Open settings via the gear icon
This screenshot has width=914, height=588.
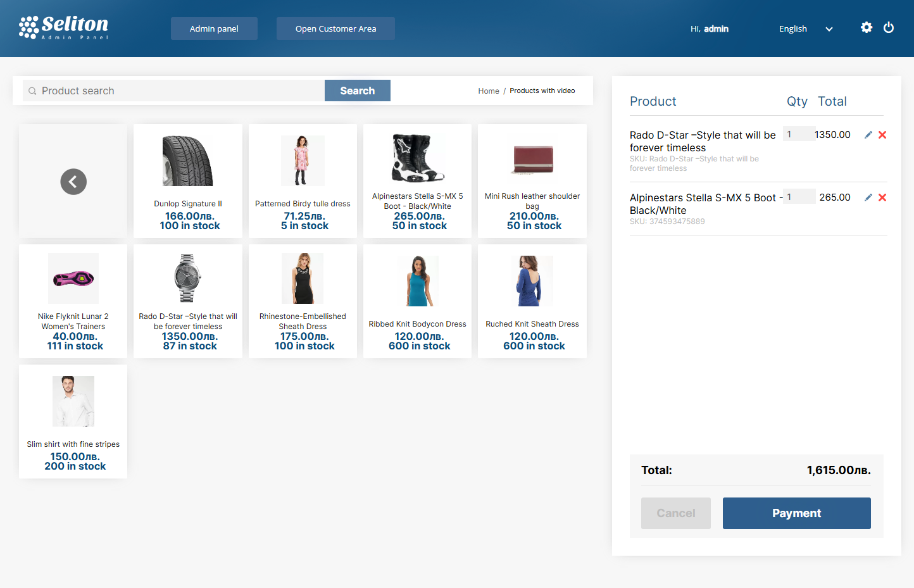tap(867, 27)
